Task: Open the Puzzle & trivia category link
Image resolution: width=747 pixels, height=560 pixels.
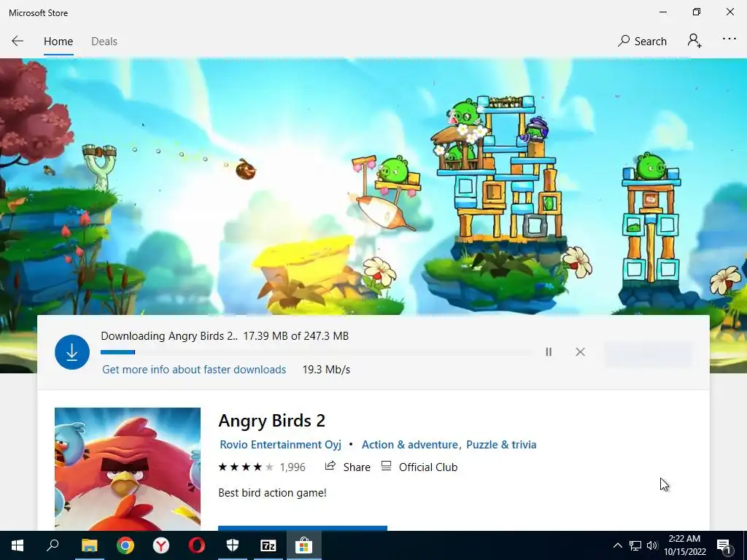Action: point(501,445)
